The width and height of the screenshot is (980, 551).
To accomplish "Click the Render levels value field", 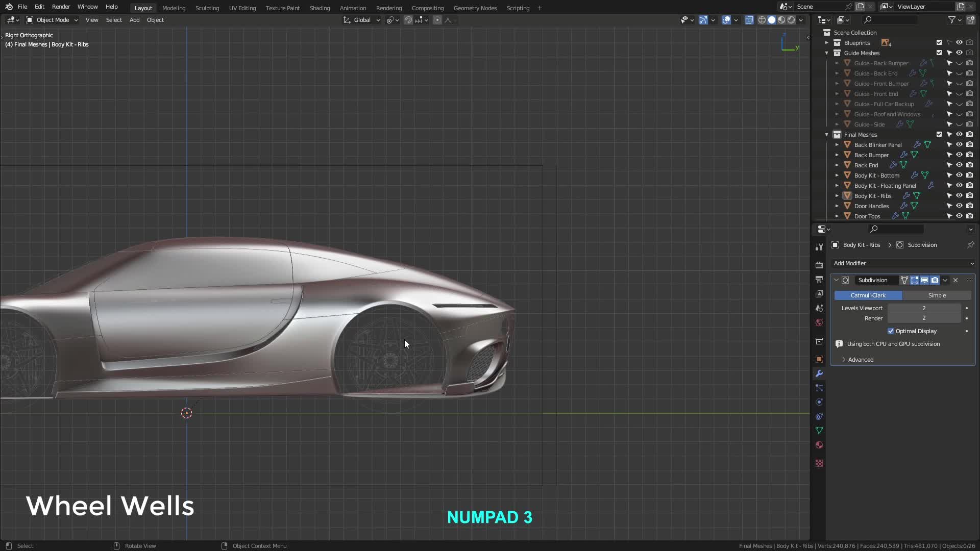I will (x=924, y=318).
